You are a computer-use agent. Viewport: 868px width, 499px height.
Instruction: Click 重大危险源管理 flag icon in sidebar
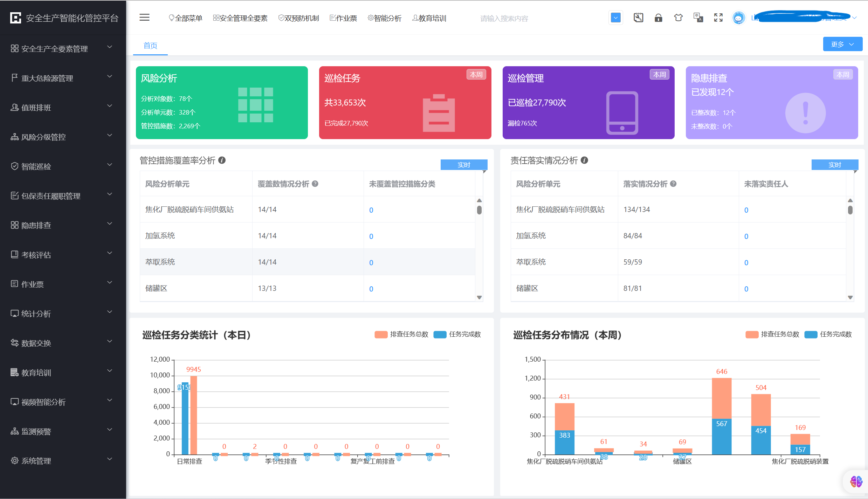click(14, 78)
